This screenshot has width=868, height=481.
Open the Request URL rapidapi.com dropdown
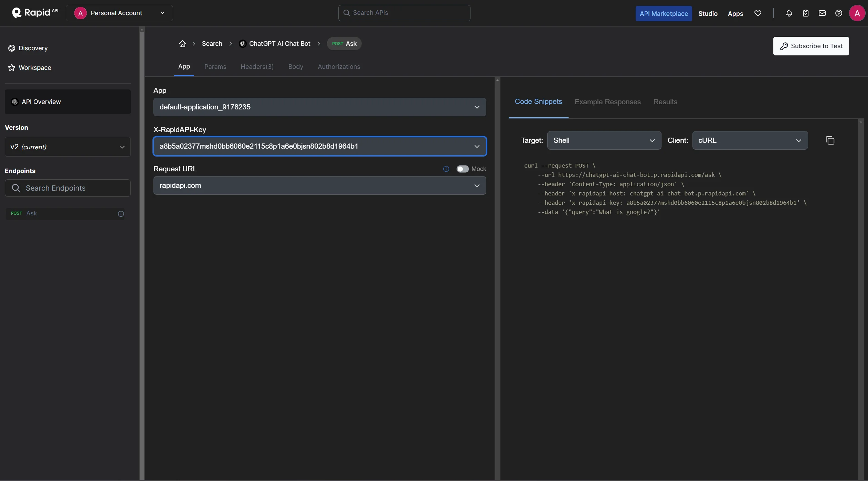[320, 185]
